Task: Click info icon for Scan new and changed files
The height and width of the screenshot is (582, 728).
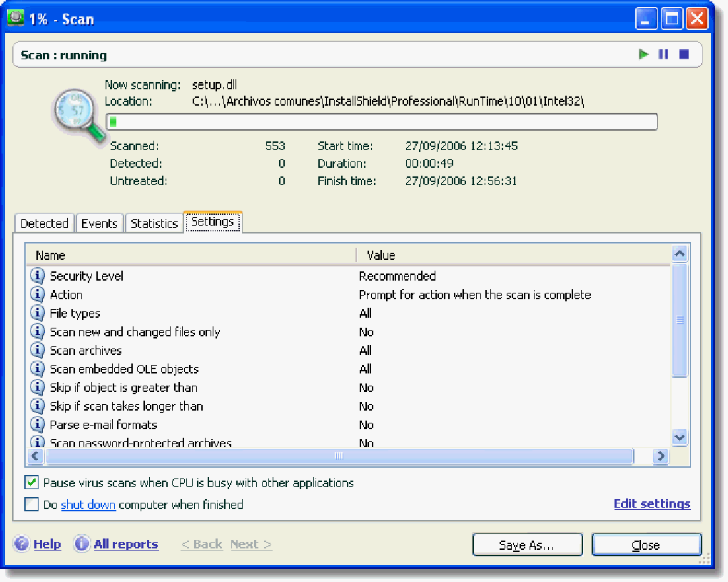Action: [x=38, y=331]
